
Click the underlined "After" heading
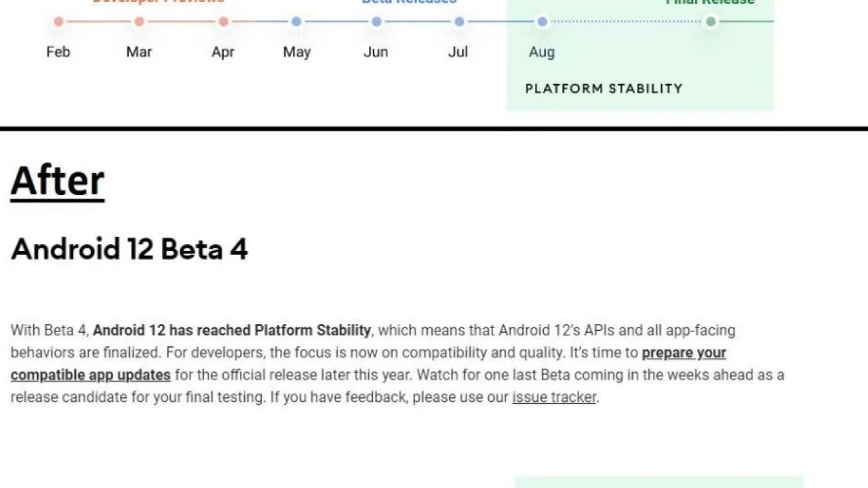click(58, 182)
